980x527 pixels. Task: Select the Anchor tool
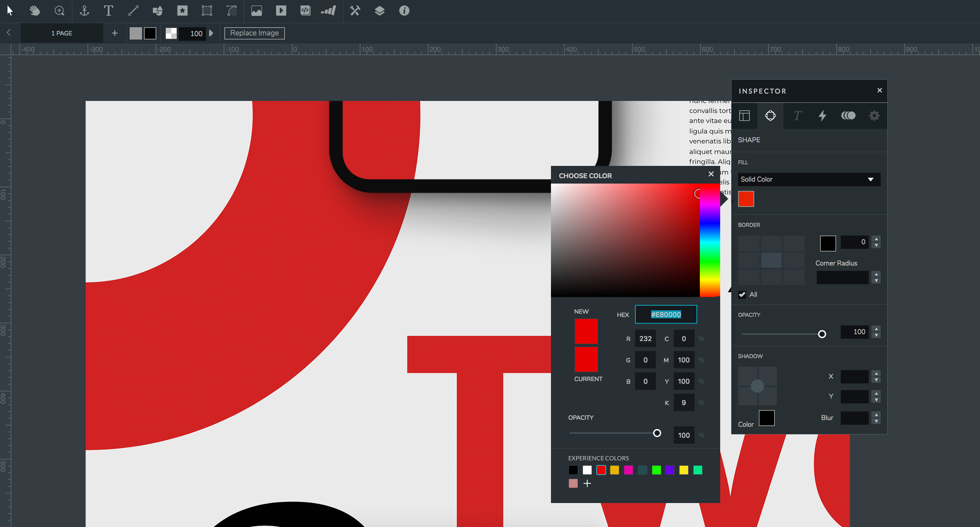(x=84, y=11)
